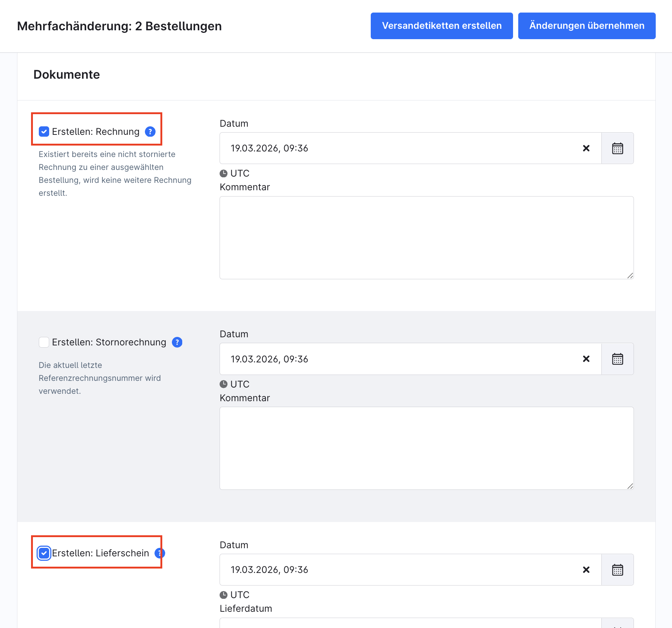Open calendar picker for Lieferschein date
Screen dimensions: 672x628
(617, 570)
